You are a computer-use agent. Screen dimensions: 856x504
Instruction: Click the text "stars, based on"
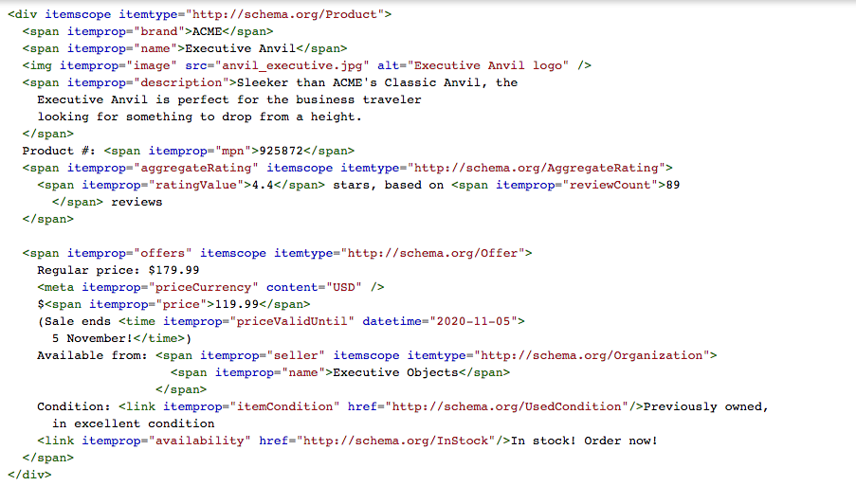[388, 185]
